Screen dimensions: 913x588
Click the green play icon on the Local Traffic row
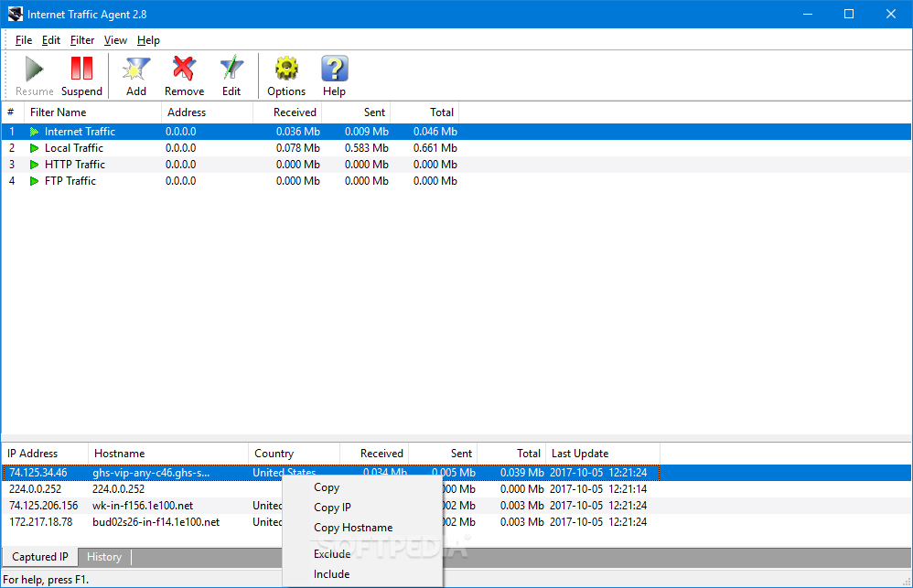(35, 148)
